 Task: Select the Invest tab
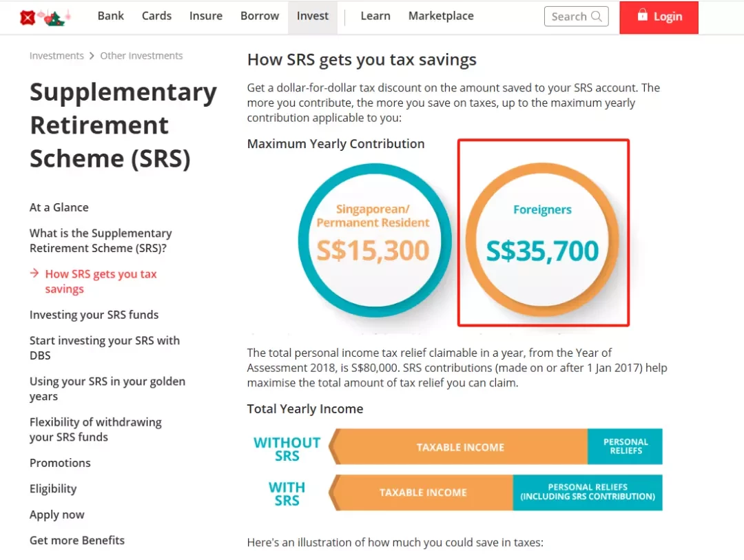coord(313,17)
